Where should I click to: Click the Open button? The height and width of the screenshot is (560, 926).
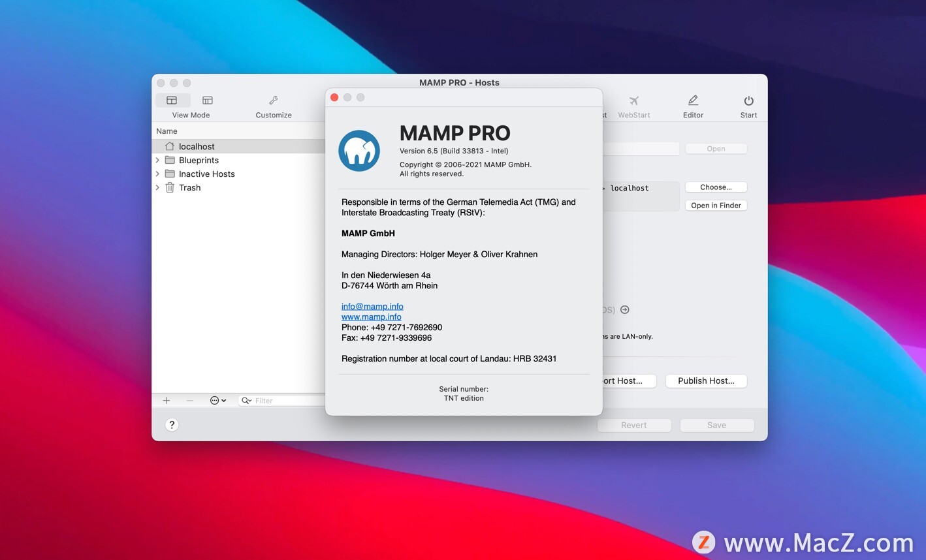pos(716,149)
